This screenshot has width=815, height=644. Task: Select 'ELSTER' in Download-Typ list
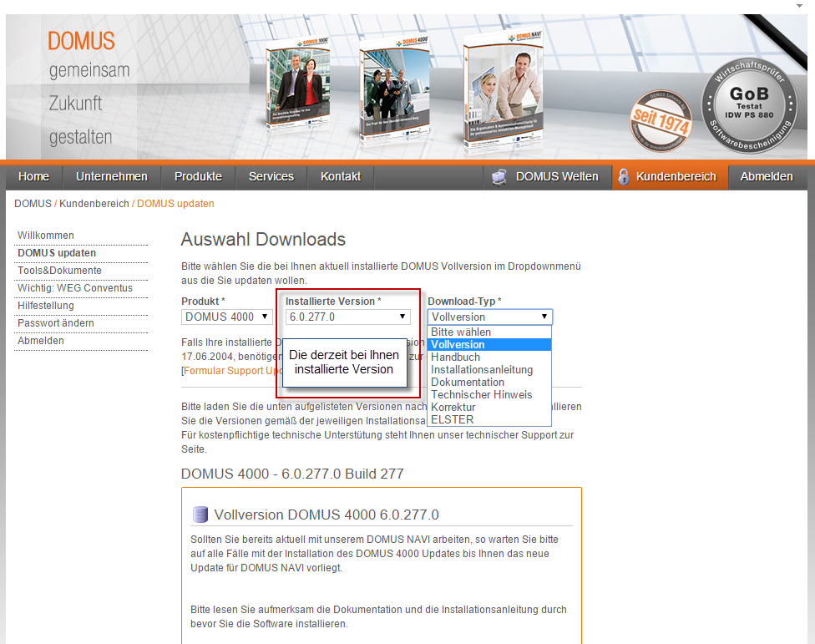[489, 419]
